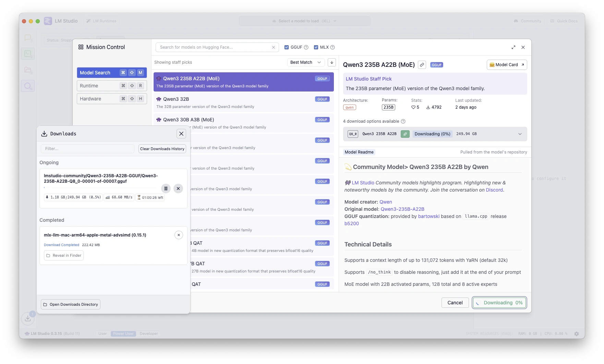
Task: Remove completed mlx-llm download entry
Action: click(179, 235)
